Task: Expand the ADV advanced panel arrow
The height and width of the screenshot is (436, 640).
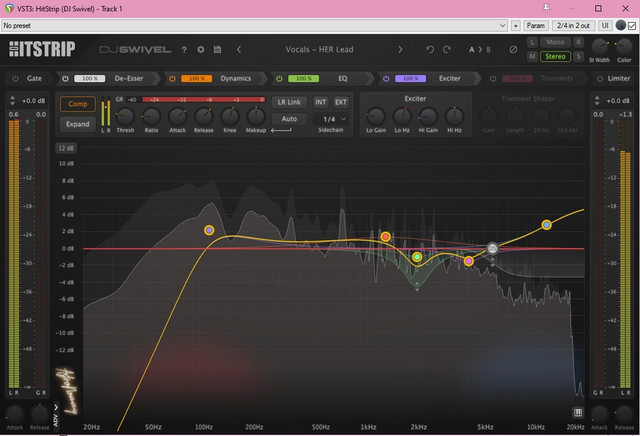Action: tap(56, 407)
